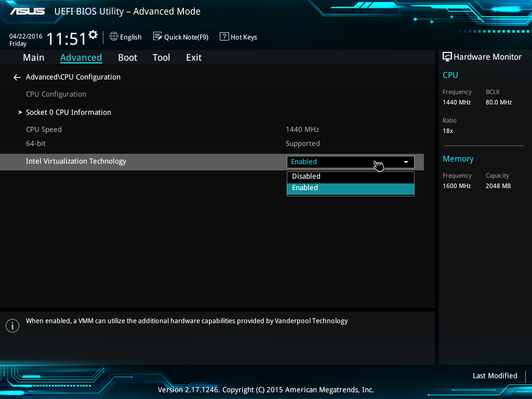Click the Hardware Monitor title
532x399 pixels.
pos(487,57)
